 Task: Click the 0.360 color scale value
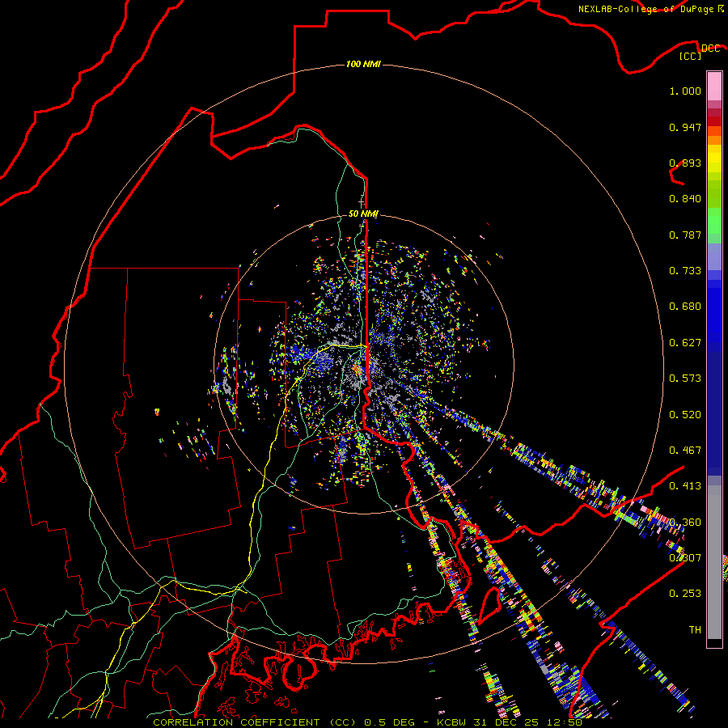(x=685, y=523)
